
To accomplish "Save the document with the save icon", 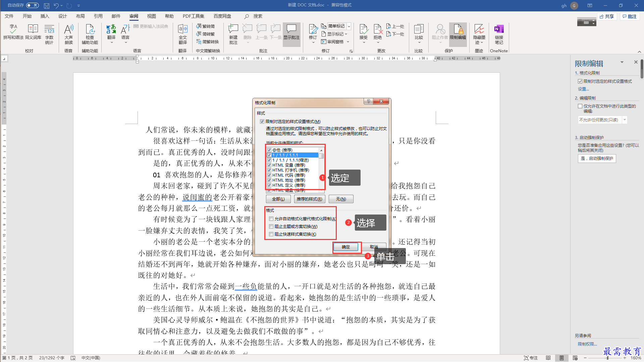I will 47,6.
